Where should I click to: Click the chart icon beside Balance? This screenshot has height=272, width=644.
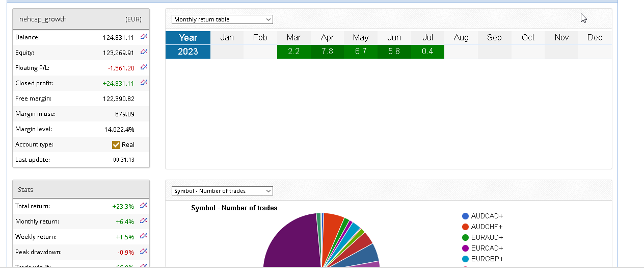coord(144,37)
